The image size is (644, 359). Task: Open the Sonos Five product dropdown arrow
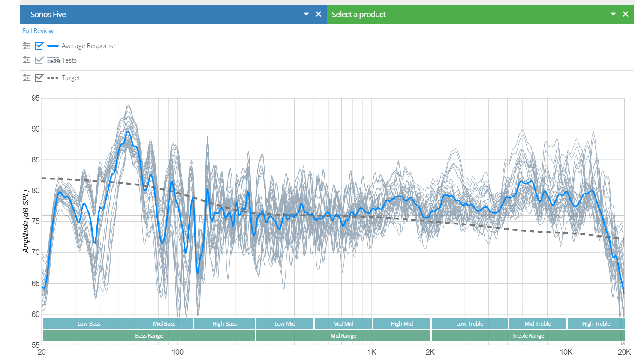(306, 14)
